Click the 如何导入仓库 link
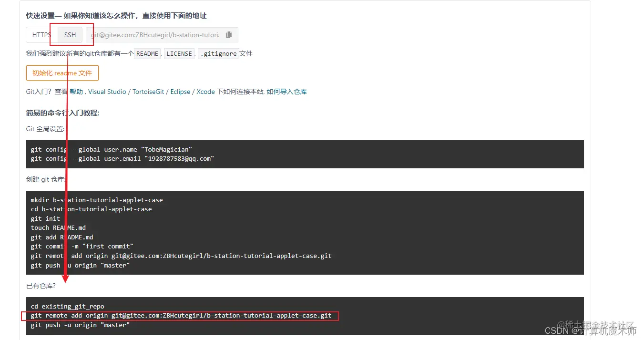 (286, 92)
